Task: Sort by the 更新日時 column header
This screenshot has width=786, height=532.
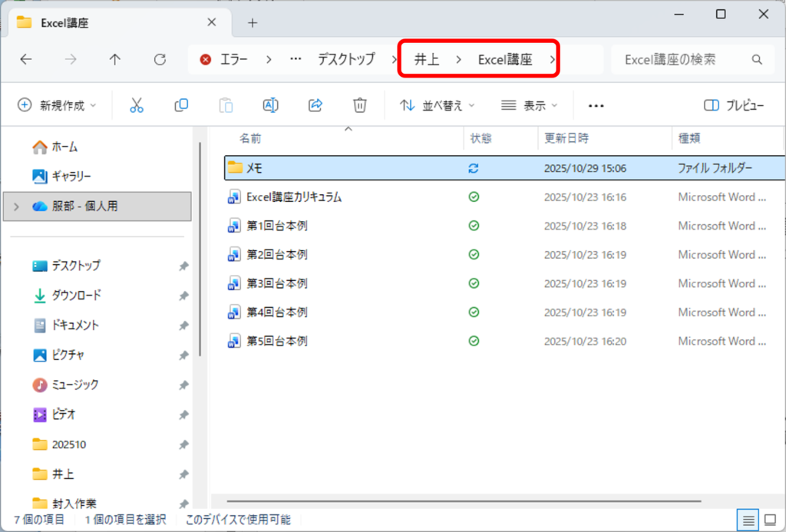Action: 566,138
